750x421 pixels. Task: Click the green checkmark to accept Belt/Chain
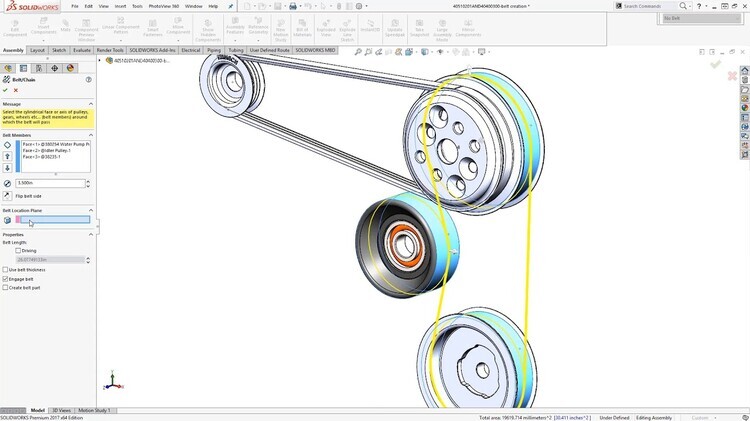[5, 90]
